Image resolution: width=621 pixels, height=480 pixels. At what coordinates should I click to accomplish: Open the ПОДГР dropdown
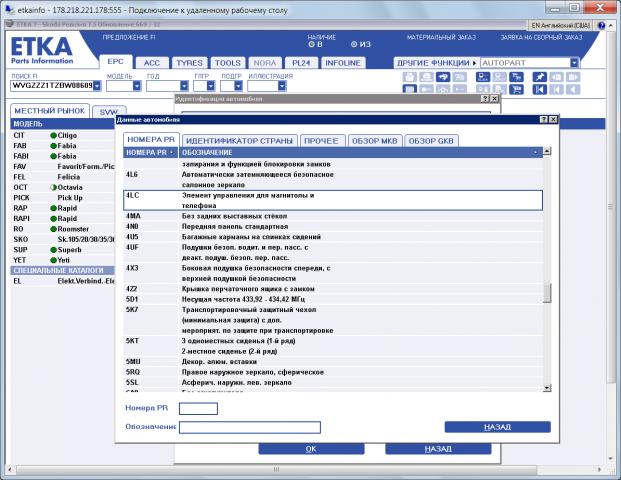click(x=238, y=86)
